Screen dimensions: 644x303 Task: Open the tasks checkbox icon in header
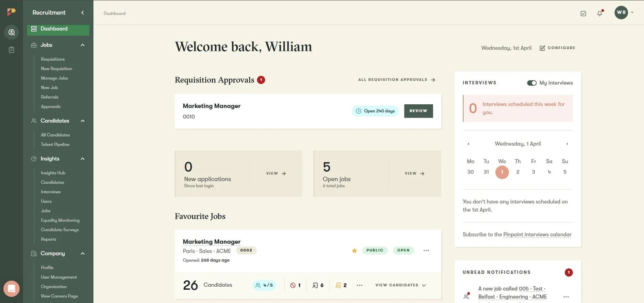[x=583, y=13]
